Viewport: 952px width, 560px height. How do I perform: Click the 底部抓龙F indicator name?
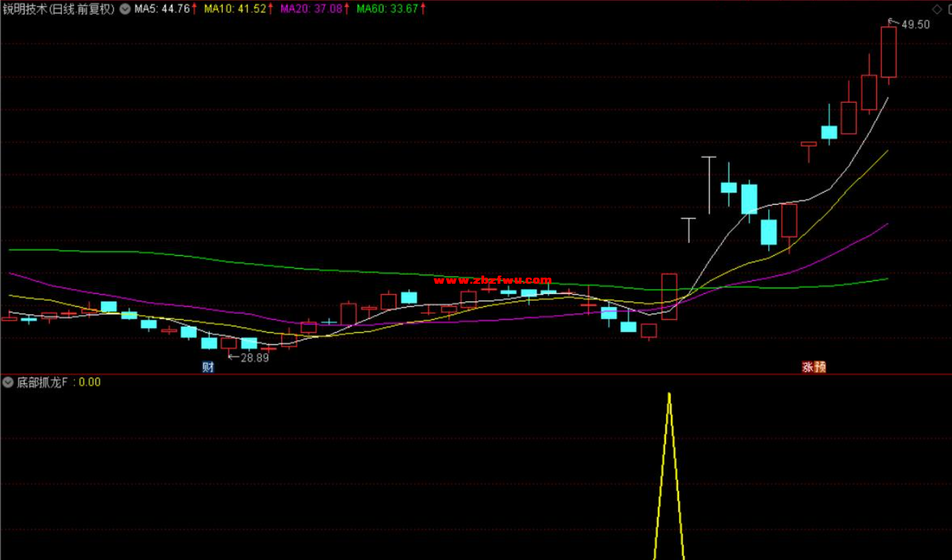[x=42, y=382]
